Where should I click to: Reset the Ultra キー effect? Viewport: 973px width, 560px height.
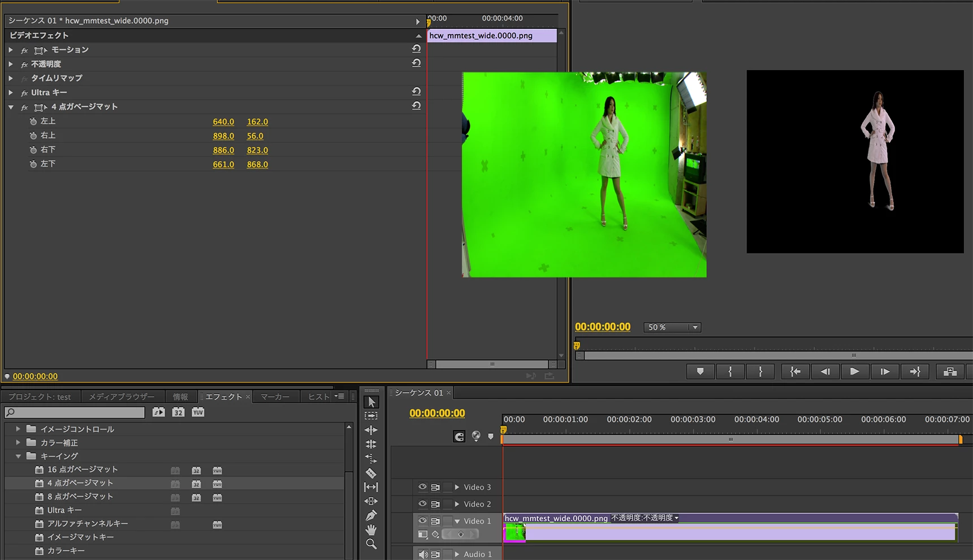(x=416, y=92)
